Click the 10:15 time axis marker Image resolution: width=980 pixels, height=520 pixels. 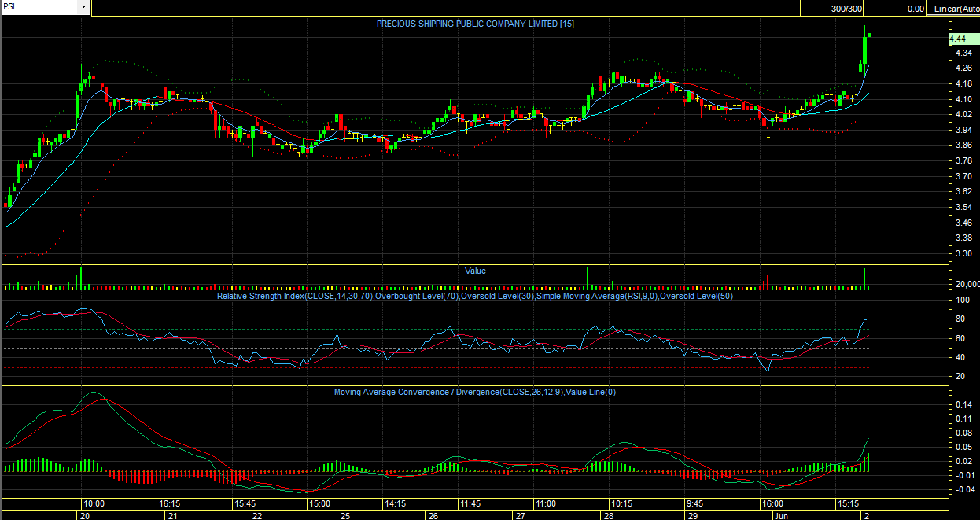621,503
